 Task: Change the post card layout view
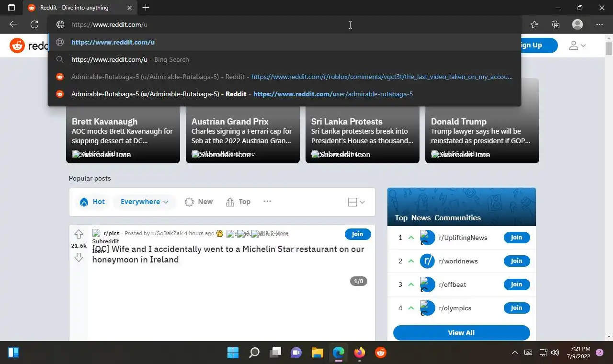[356, 202]
